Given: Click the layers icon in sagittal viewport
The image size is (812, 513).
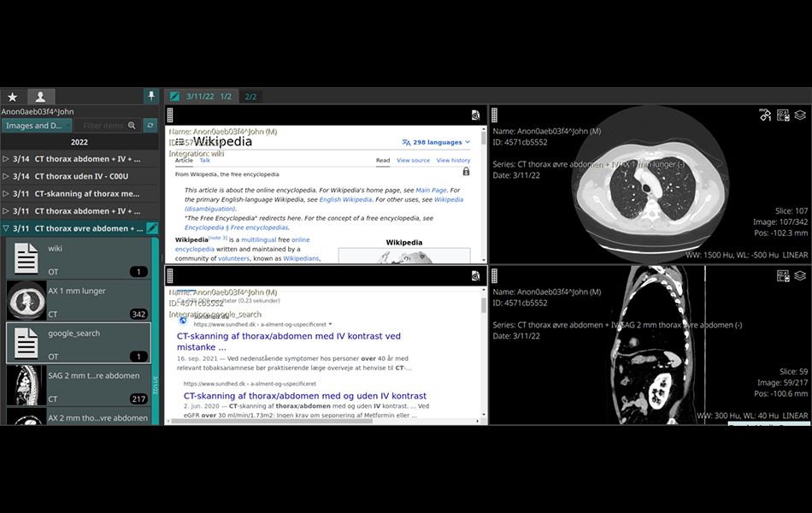Looking at the screenshot, I should (x=800, y=275).
